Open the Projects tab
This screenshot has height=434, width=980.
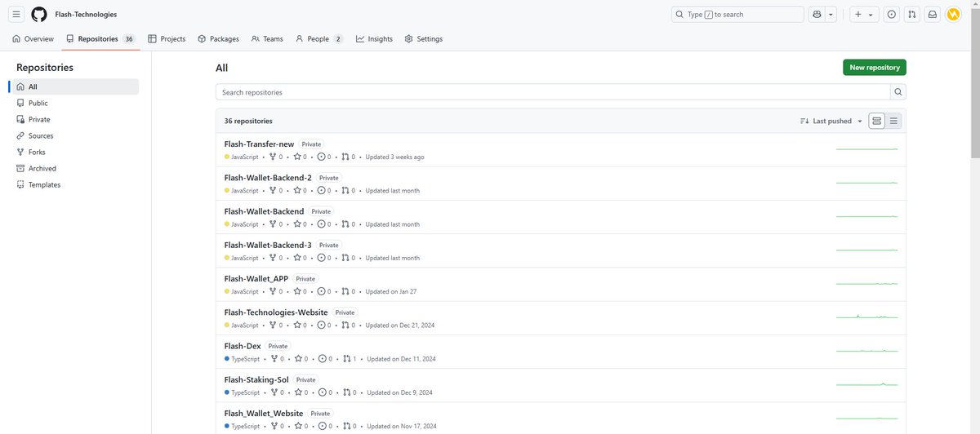167,38
